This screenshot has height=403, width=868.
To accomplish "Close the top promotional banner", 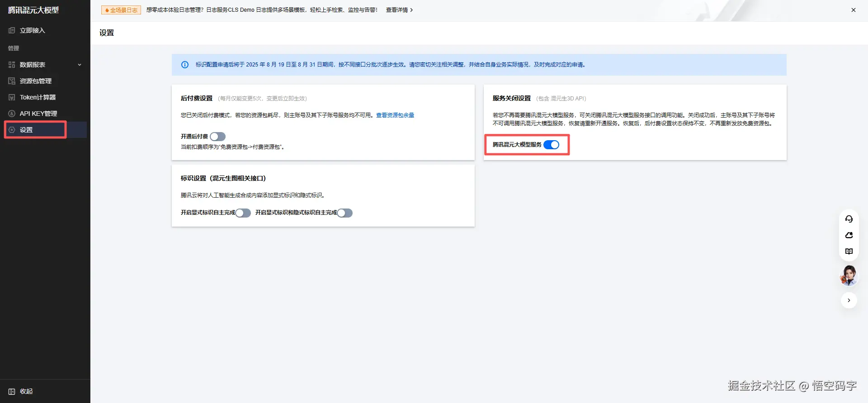I will coord(854,10).
